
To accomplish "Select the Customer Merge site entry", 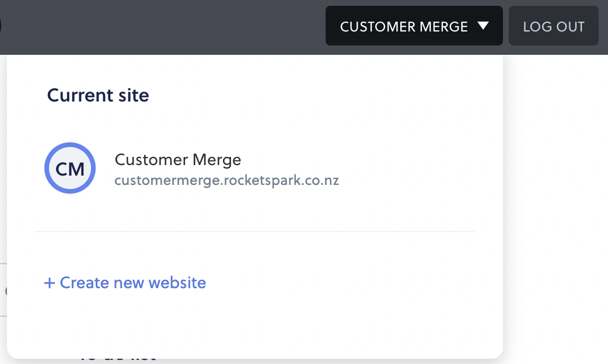I will (x=192, y=168).
